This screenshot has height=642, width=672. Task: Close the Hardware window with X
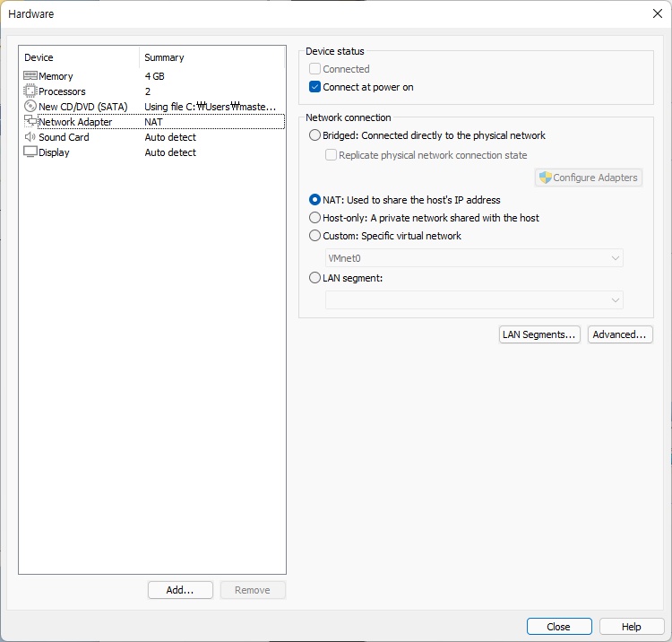658,13
